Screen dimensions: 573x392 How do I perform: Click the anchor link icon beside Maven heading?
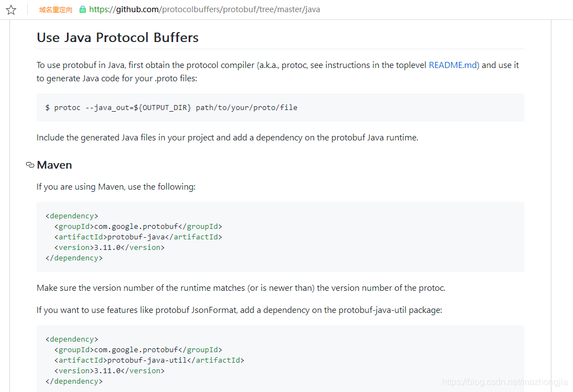pyautogui.click(x=30, y=164)
